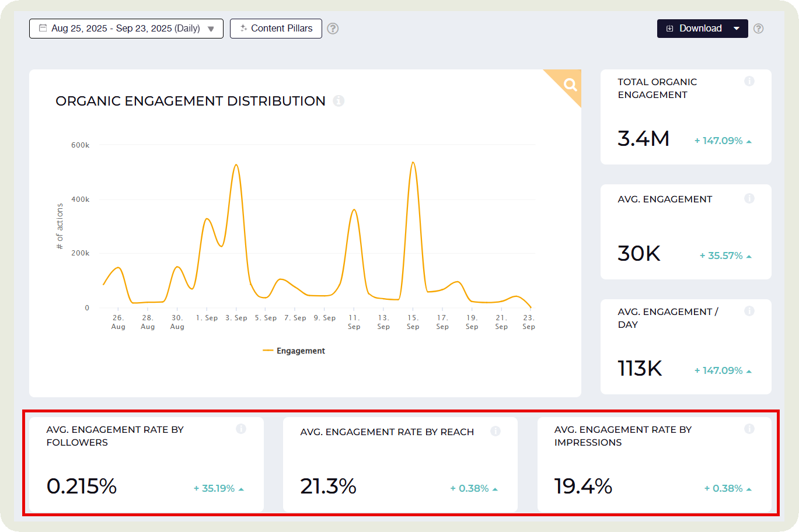The image size is (799, 532).
Task: Open the chart zoom magnifier icon
Action: 569,86
